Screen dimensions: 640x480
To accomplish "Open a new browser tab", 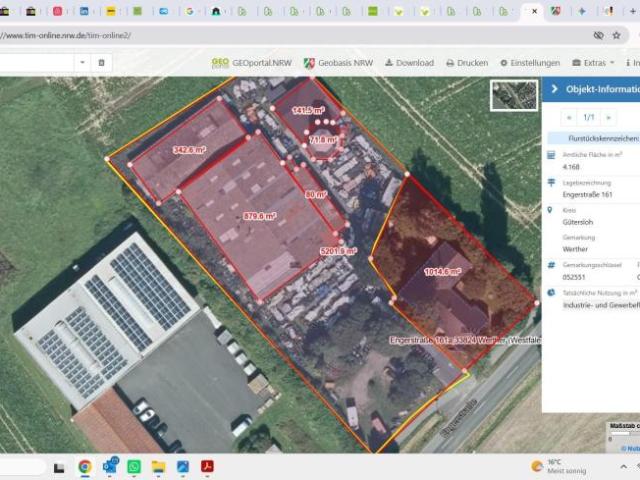I will tap(633, 11).
